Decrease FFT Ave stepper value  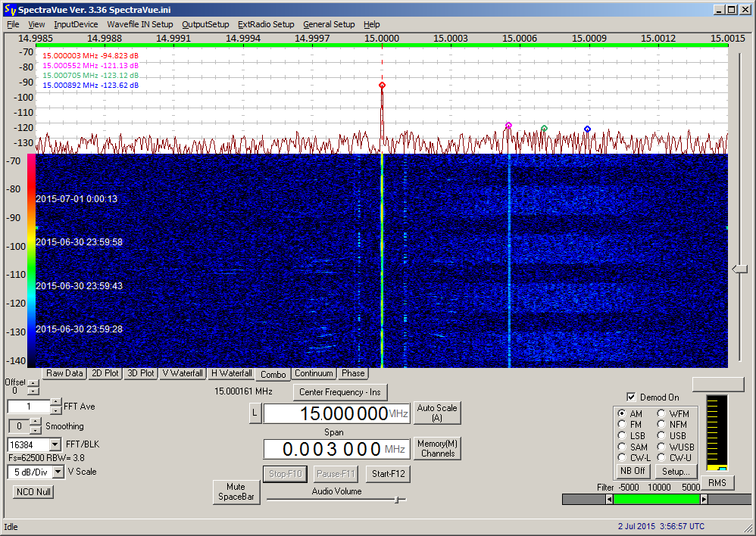pyautogui.click(x=56, y=410)
